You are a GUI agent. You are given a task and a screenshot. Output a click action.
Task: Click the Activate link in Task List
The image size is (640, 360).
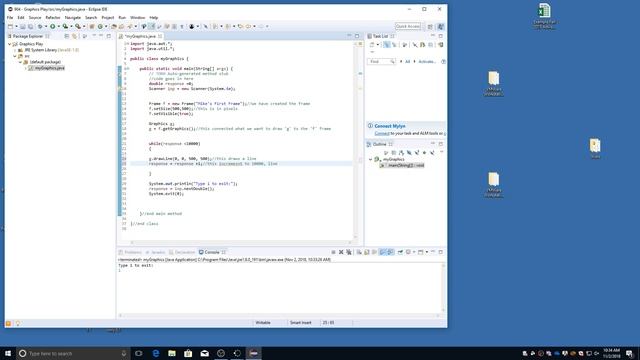(427, 62)
